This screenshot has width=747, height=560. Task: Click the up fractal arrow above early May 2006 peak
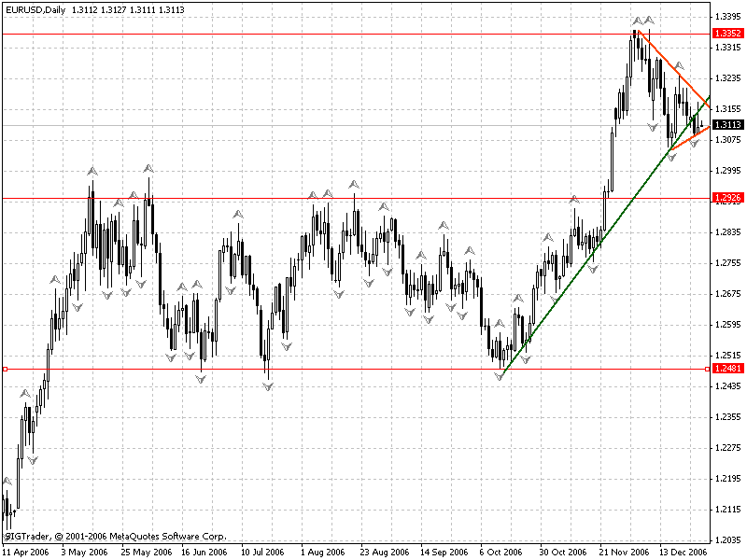pyautogui.click(x=92, y=171)
